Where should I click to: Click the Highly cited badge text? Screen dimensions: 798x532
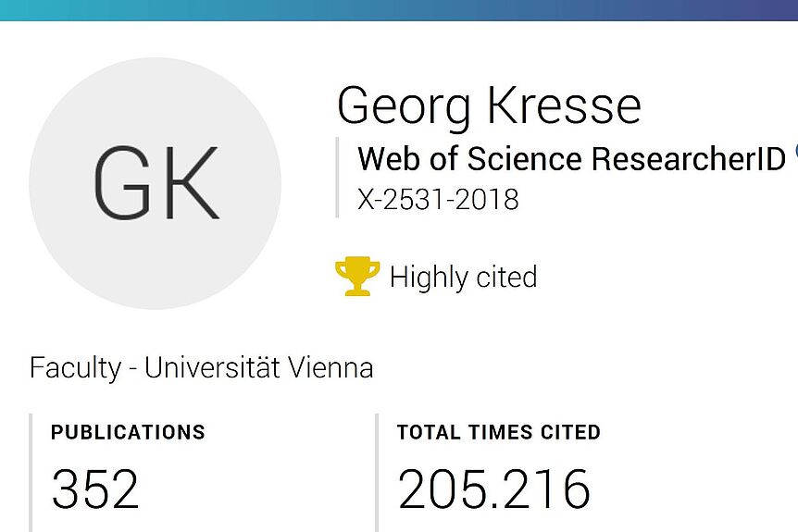463,278
